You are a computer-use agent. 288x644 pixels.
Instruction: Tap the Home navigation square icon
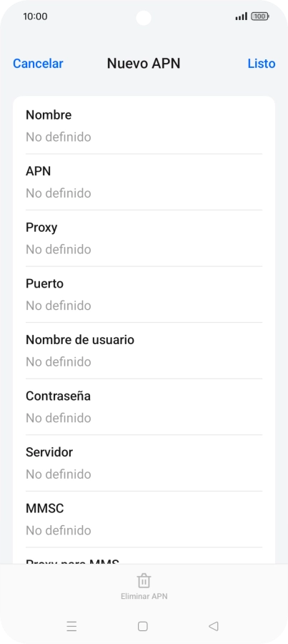(143, 626)
